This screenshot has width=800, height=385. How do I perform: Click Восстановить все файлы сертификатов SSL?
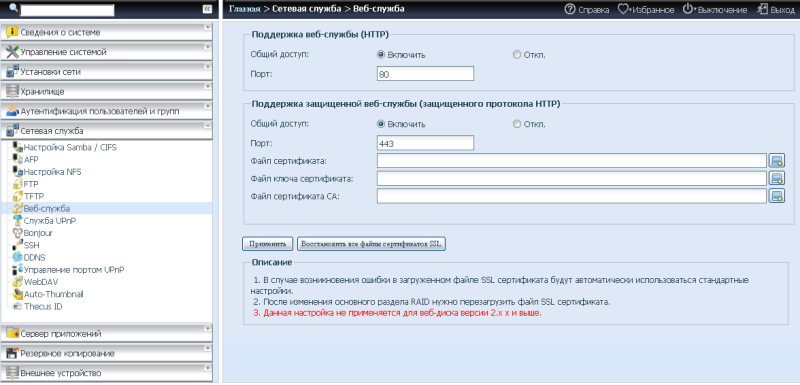pyautogui.click(x=371, y=244)
